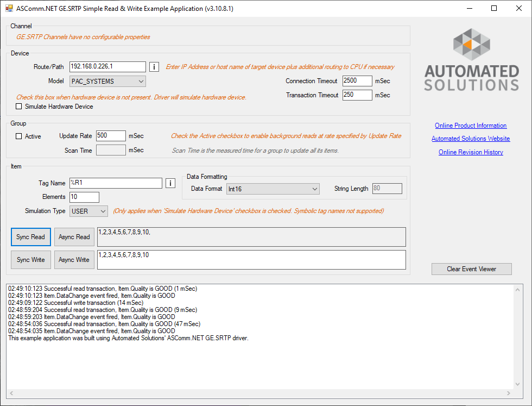Click the Sync Write button
Viewport: 532px width, 406px height.
31,260
